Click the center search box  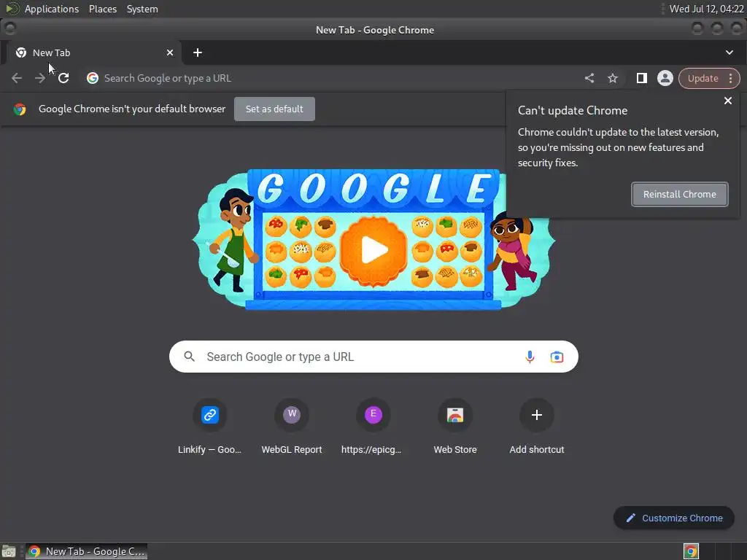pos(373,357)
